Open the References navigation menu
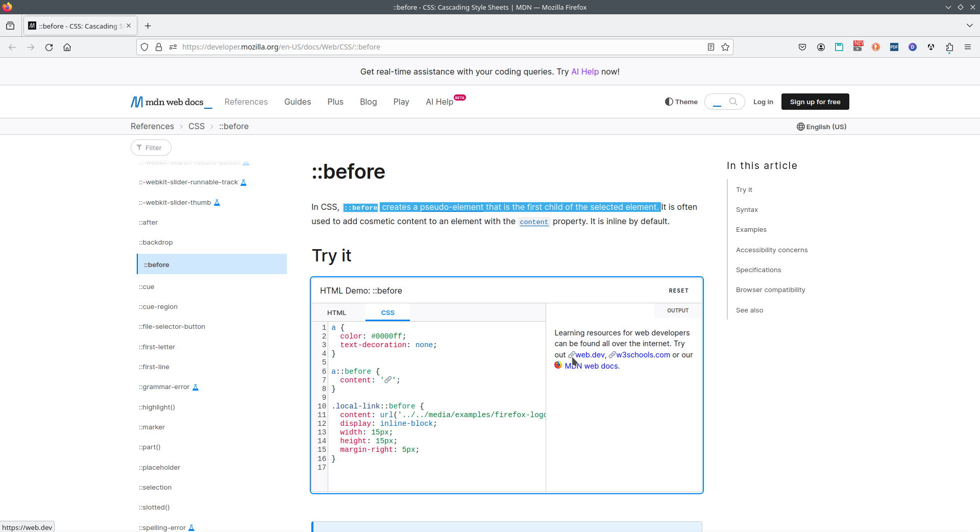The image size is (980, 532). [246, 102]
